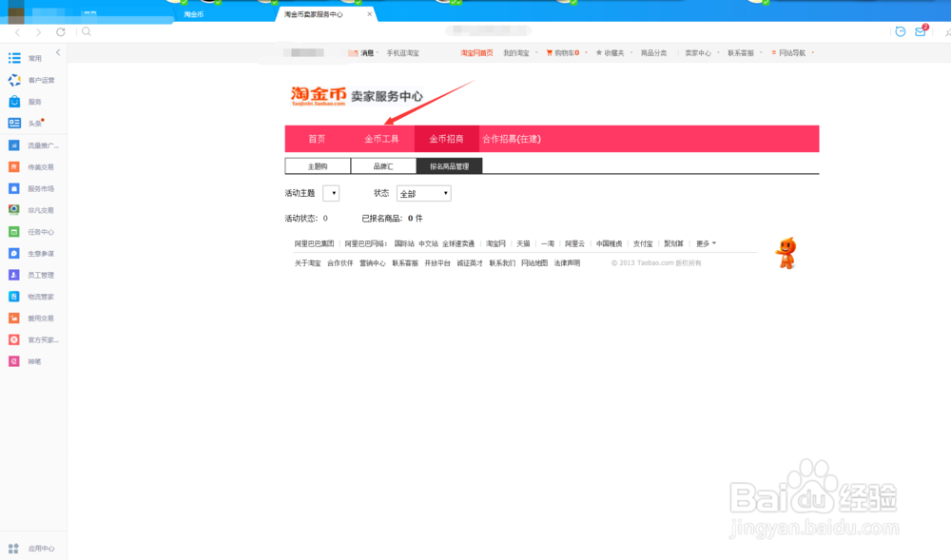The image size is (951, 560).
Task: Open the 金币招商 navigation tab
Action: point(446,139)
